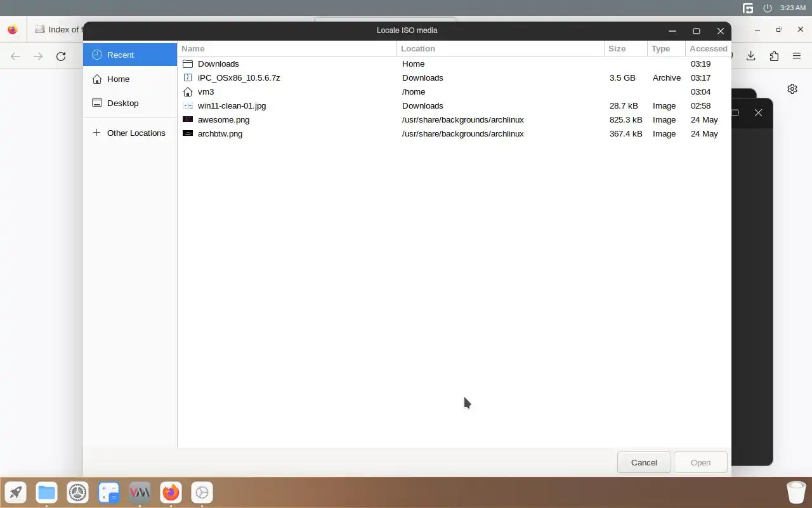Close the dark background window
Image resolution: width=812 pixels, height=508 pixels.
point(758,112)
